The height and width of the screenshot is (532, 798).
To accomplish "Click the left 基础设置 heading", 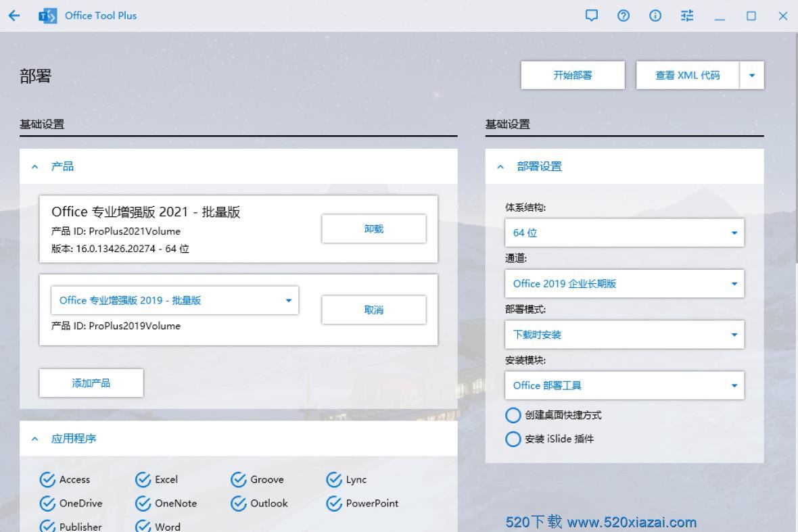I will click(42, 124).
